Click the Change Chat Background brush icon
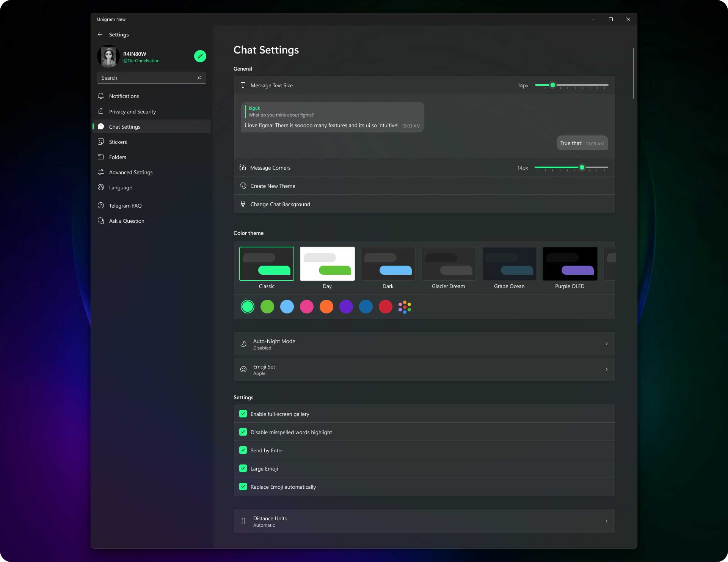This screenshot has height=562, width=728. (243, 204)
